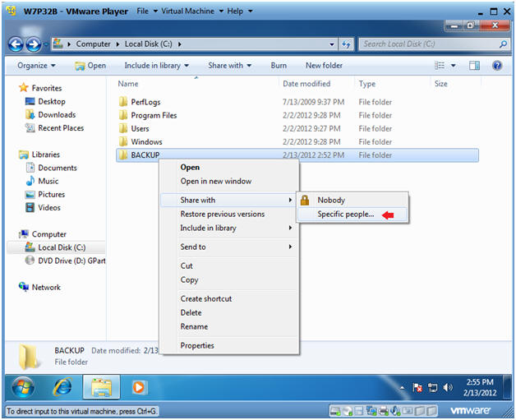Viewport: 516px width, 420px height.
Task: Click the toolbar Open button
Action: click(x=90, y=66)
